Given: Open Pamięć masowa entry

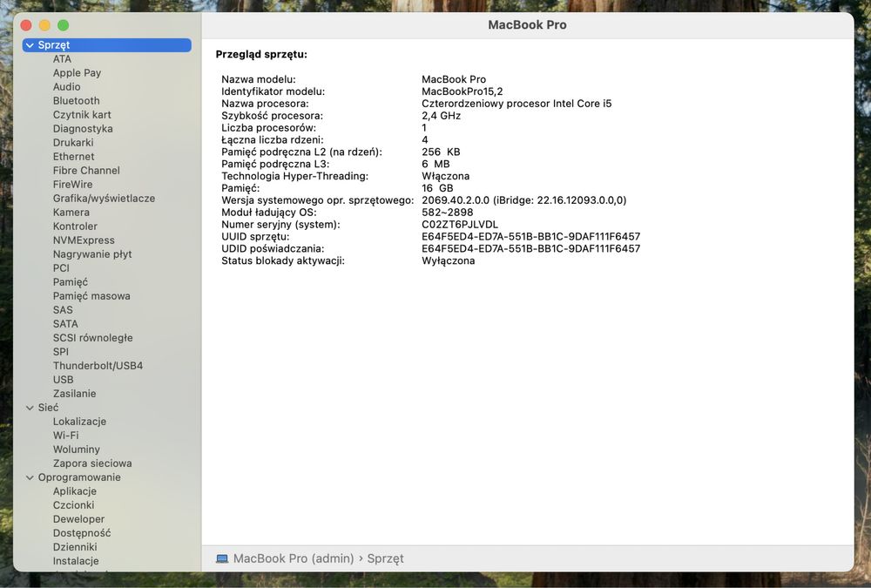Looking at the screenshot, I should point(91,296).
